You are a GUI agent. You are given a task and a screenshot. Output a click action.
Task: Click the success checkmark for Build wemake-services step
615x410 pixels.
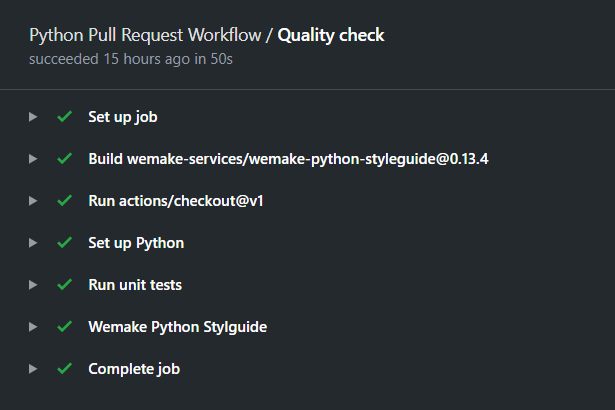coord(64,159)
